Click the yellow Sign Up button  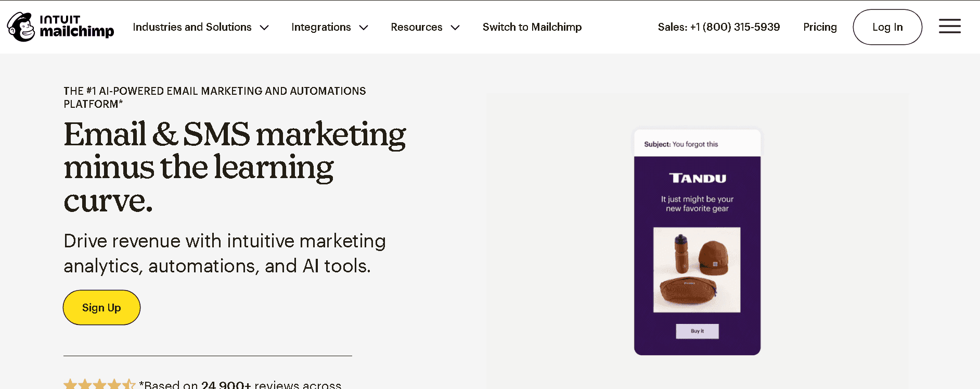[x=101, y=308]
